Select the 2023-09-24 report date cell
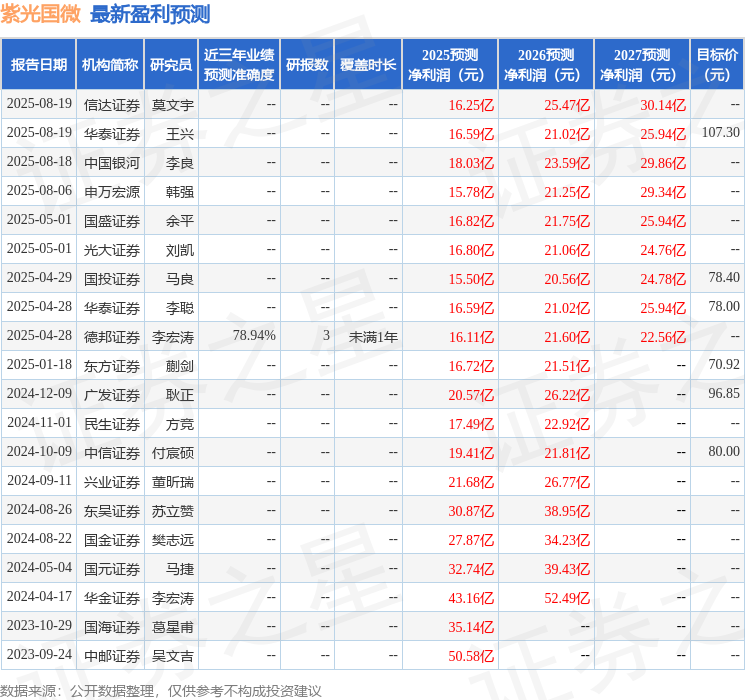 (x=39, y=654)
